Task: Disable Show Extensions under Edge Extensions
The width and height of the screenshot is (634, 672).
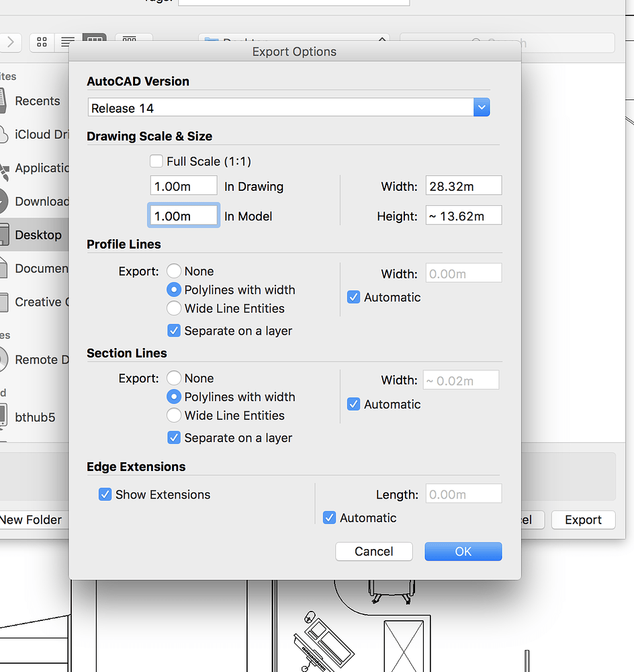Action: click(105, 494)
